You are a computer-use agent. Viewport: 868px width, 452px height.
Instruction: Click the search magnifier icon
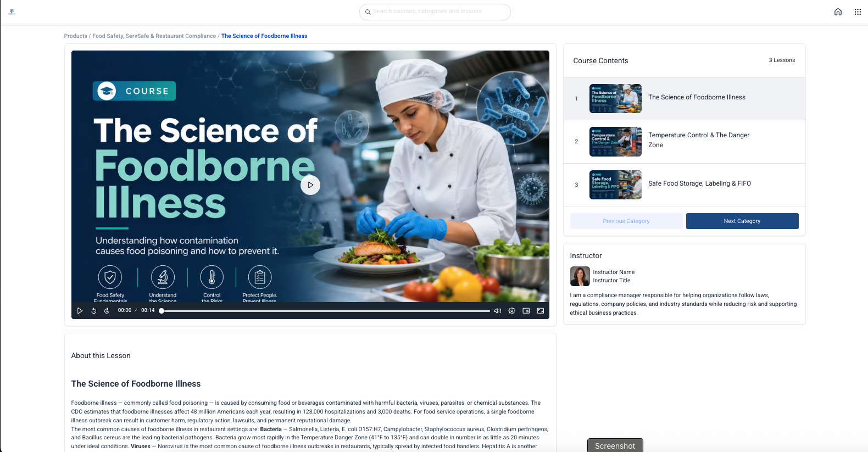point(368,12)
